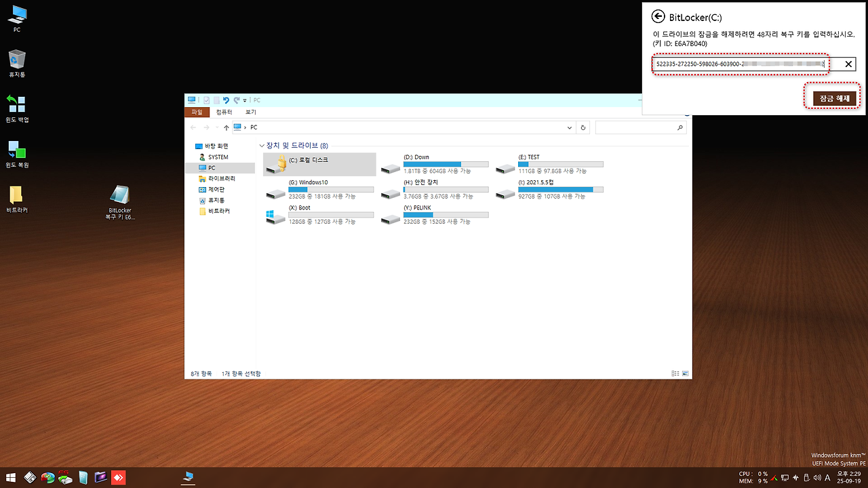Select the 윈도 복원 desktop icon
Screen dimensions: 868x488
click(17, 154)
